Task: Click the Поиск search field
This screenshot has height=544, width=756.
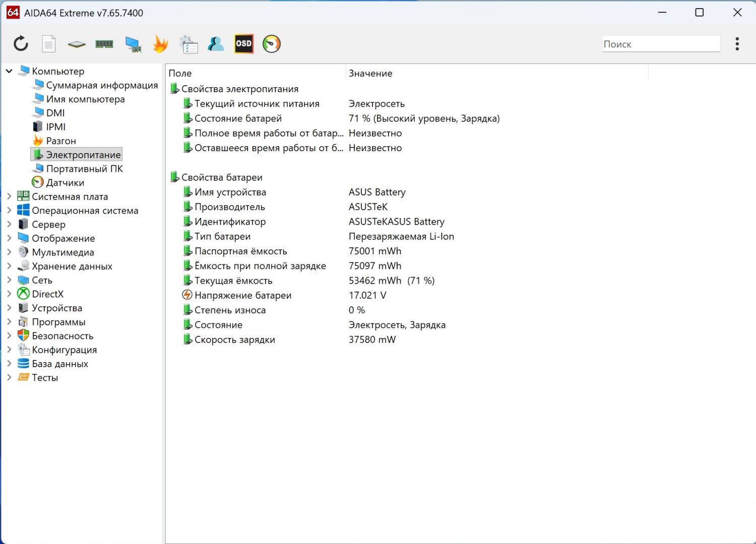Action: [660, 44]
